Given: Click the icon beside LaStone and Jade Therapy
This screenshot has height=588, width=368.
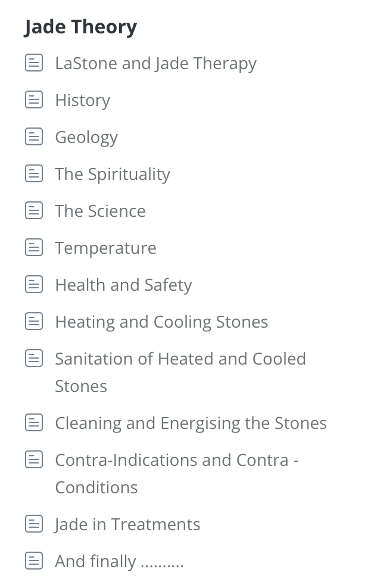Looking at the screenshot, I should 34,63.
